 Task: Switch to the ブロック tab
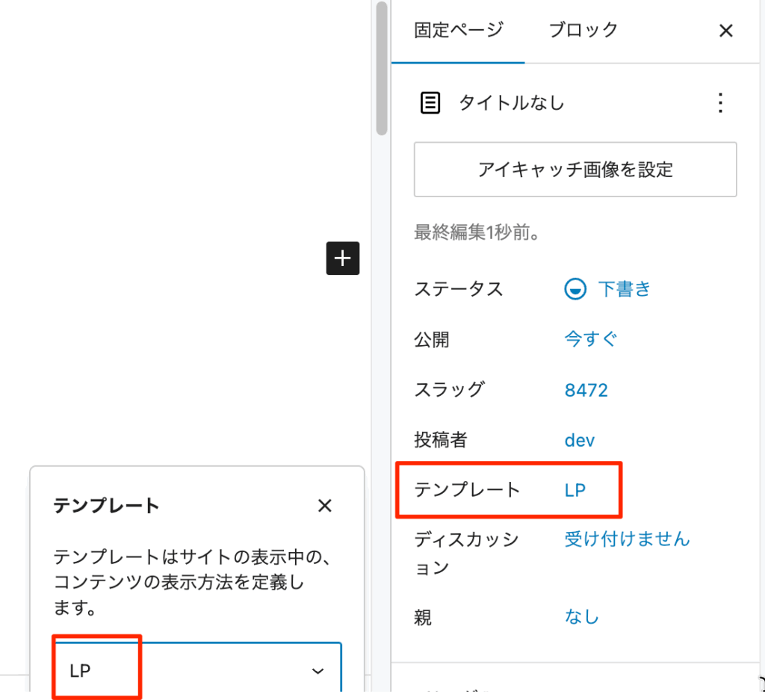(x=583, y=30)
